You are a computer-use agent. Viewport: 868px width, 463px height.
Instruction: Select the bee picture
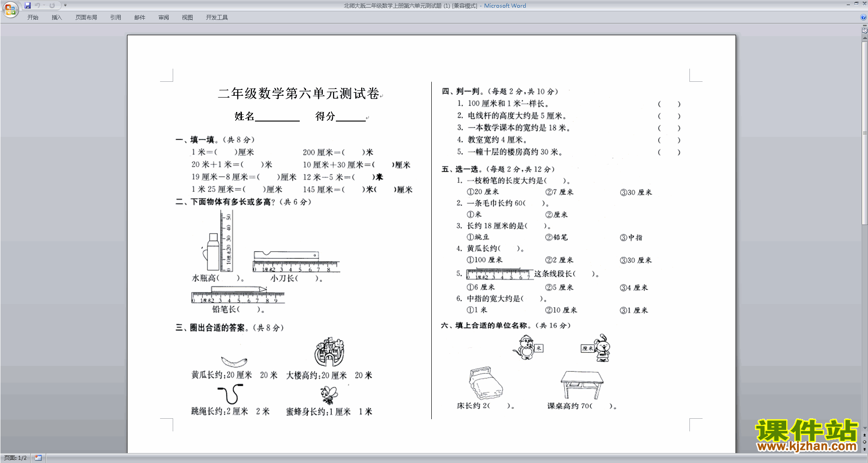coord(329,395)
